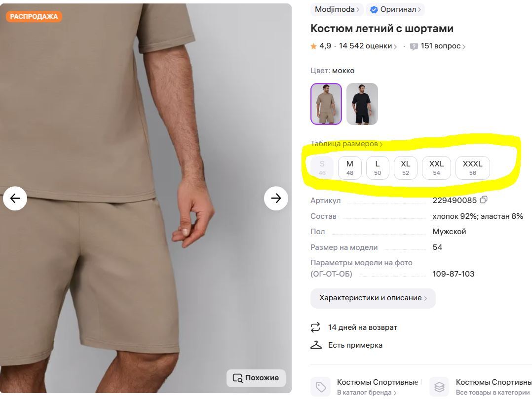The height and width of the screenshot is (401, 532).
Task: Open the next product photo with the right arrow
Action: pyautogui.click(x=276, y=198)
